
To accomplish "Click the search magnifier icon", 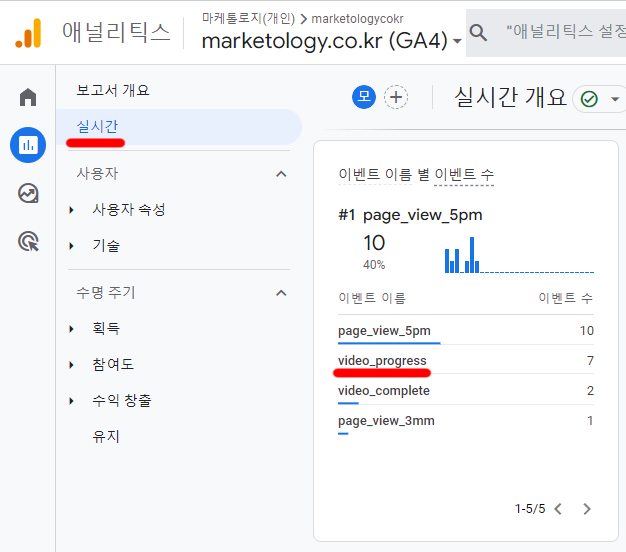I will click(x=478, y=32).
